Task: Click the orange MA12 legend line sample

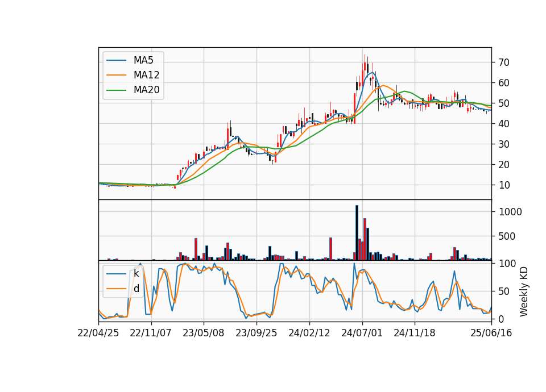Action: (x=116, y=75)
